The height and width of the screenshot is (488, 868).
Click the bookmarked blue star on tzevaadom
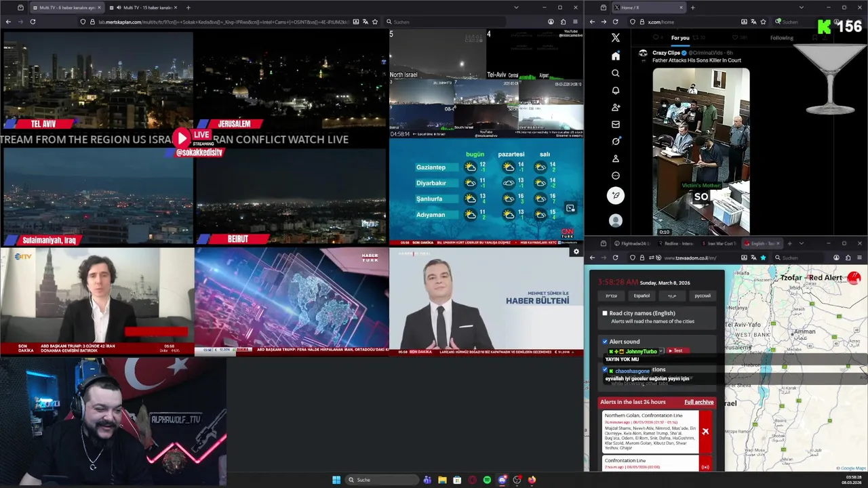coord(763,258)
